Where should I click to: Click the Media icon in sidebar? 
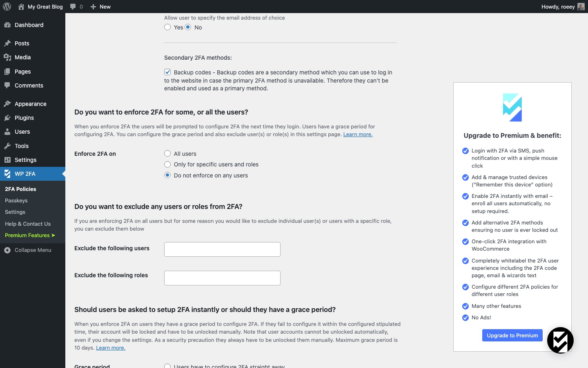(x=7, y=57)
